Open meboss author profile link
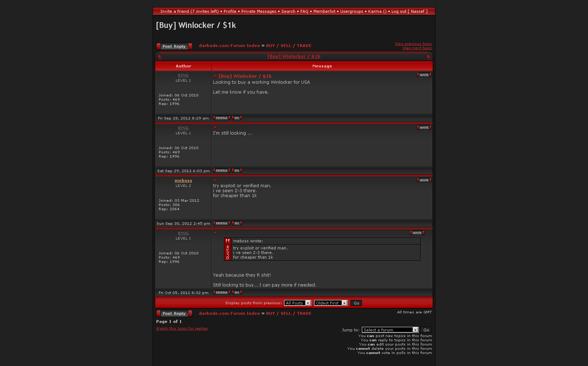 (x=183, y=181)
